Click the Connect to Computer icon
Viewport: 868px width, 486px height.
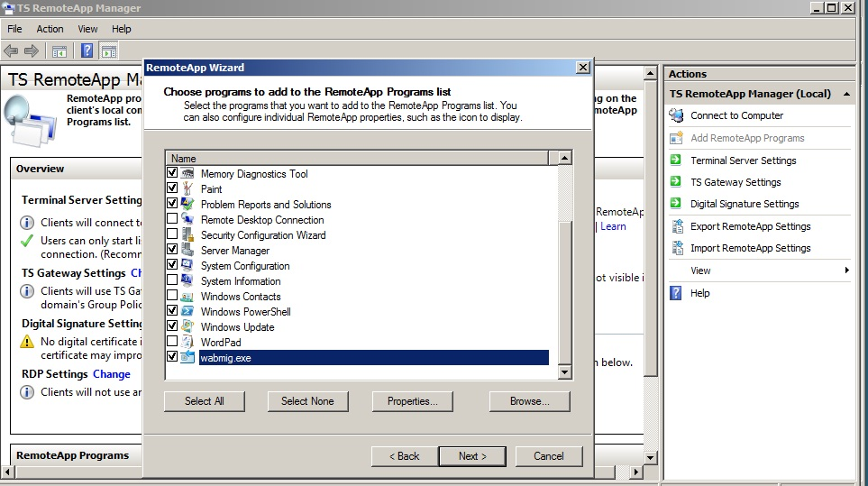coord(676,115)
